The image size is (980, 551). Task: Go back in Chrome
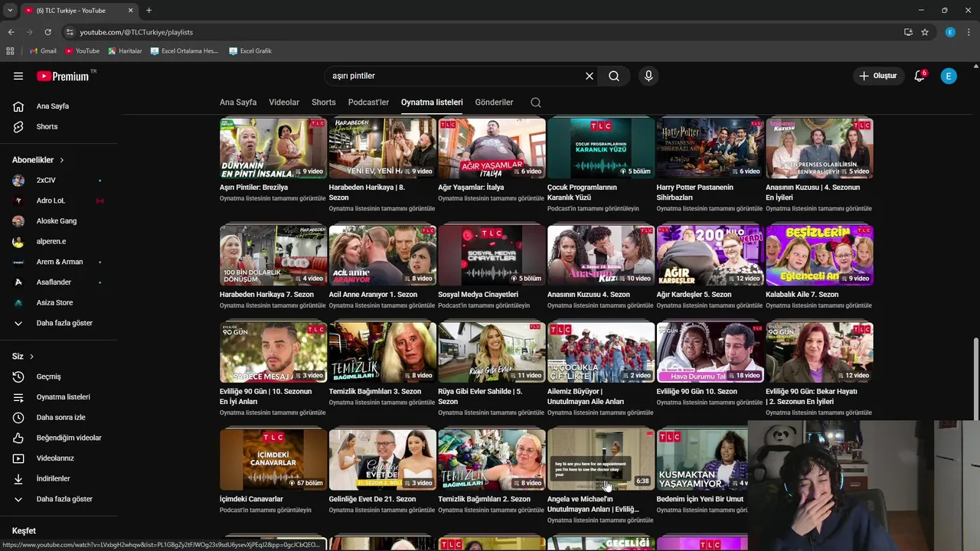coord(11,32)
